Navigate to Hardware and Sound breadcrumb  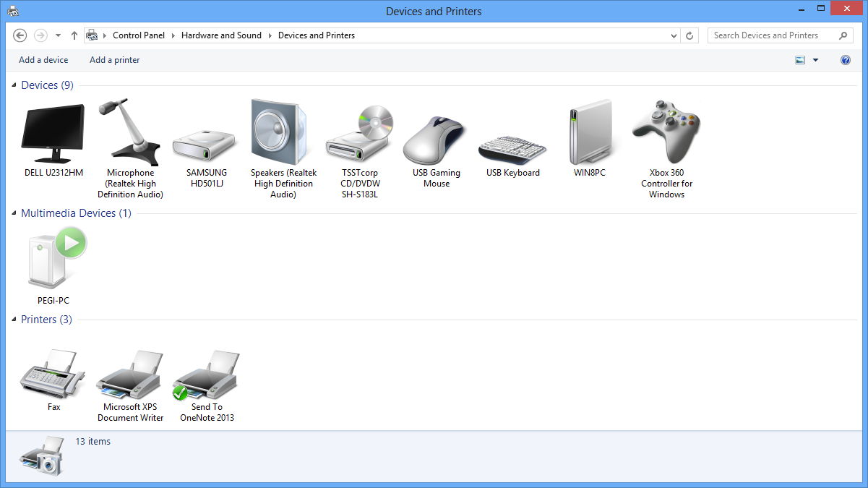coord(221,35)
